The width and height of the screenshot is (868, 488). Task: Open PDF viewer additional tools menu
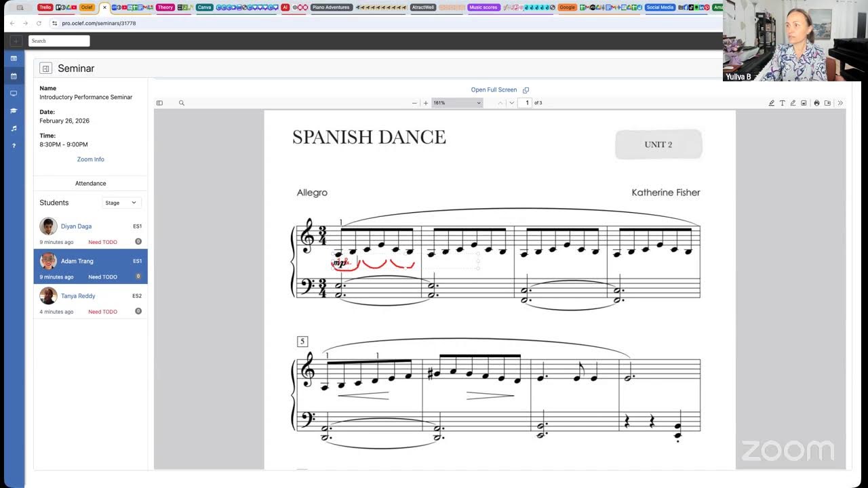coord(840,103)
